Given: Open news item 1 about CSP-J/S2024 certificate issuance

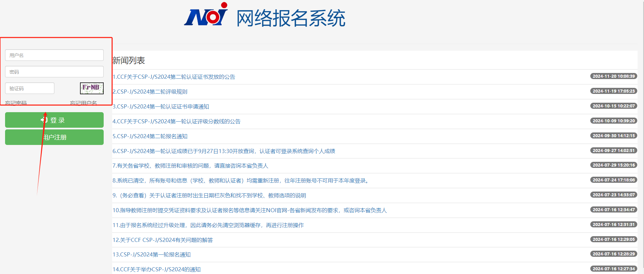Looking at the screenshot, I should pyautogui.click(x=174, y=77).
